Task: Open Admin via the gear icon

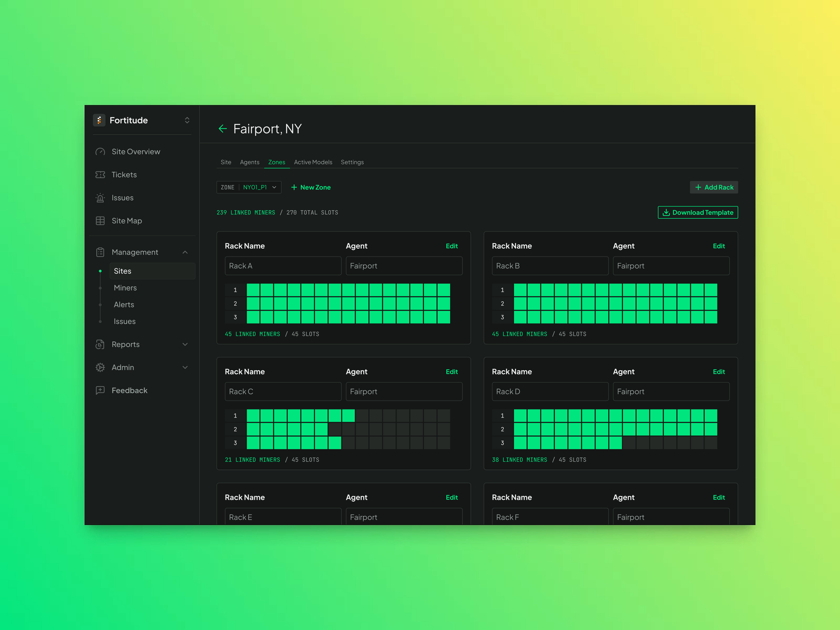Action: click(100, 367)
